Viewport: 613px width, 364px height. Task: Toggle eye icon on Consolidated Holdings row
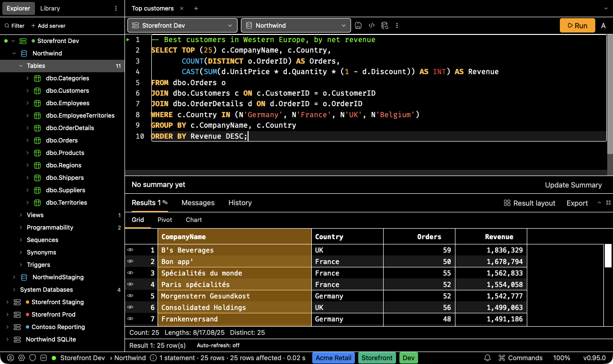(x=130, y=308)
